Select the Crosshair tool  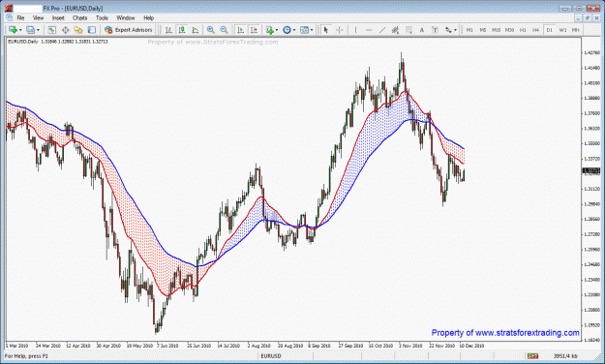(340, 30)
